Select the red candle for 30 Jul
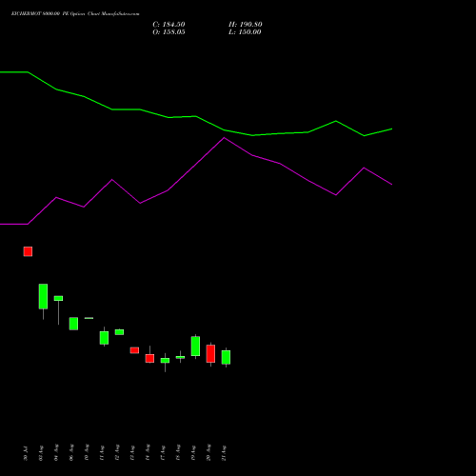476x476 pixels. point(28,251)
